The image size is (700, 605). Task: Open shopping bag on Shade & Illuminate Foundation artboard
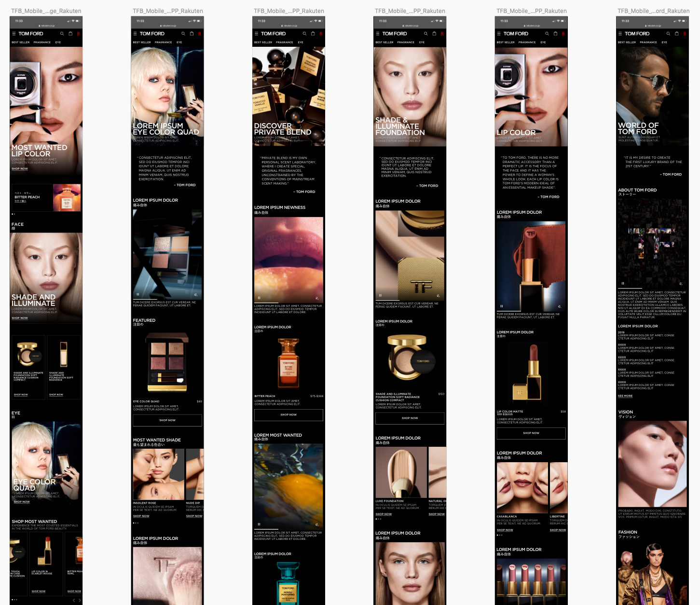click(x=434, y=34)
